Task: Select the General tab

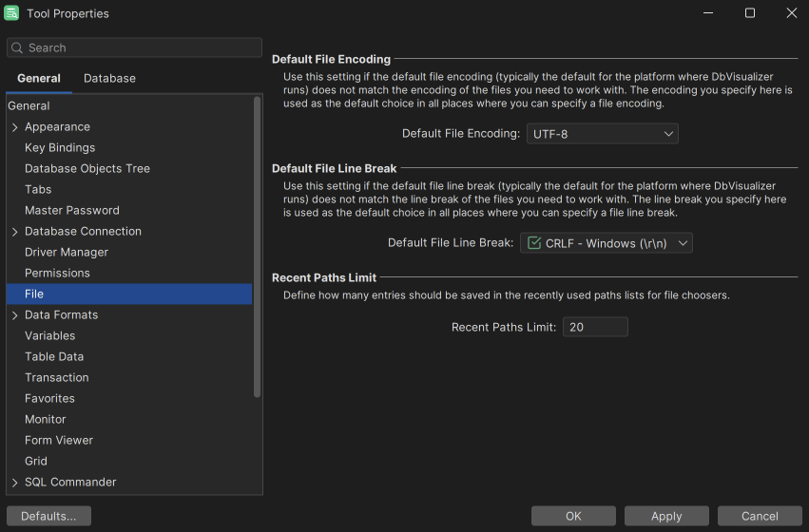Action: point(39,78)
